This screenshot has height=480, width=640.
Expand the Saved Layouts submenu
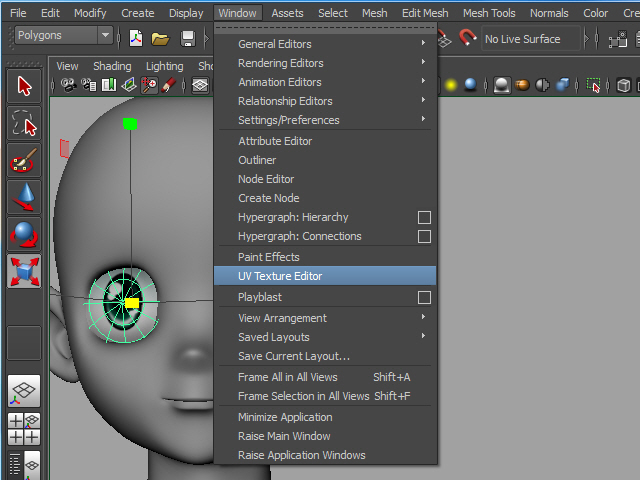tap(325, 337)
